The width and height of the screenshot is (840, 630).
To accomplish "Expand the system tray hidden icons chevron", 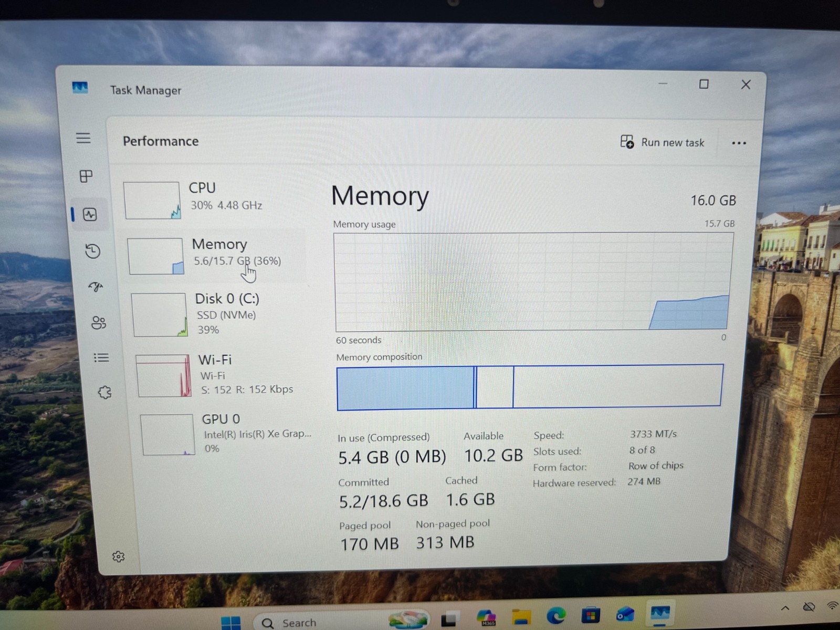I will 785,608.
